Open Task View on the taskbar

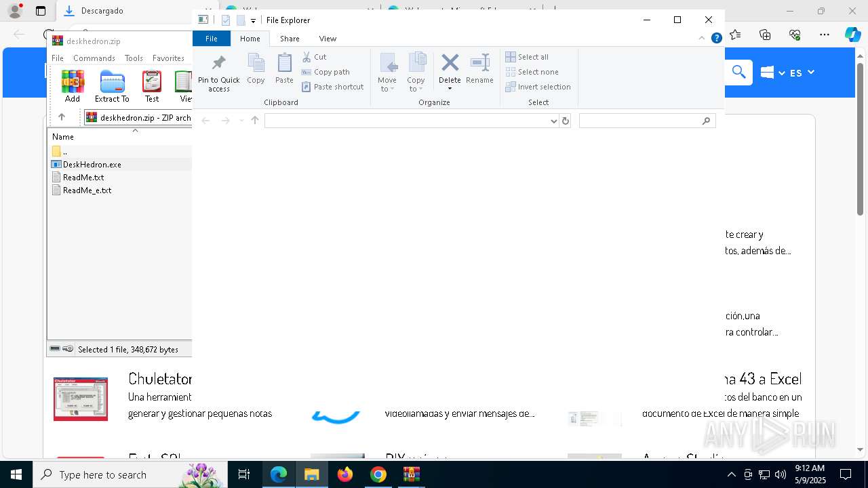(x=244, y=474)
